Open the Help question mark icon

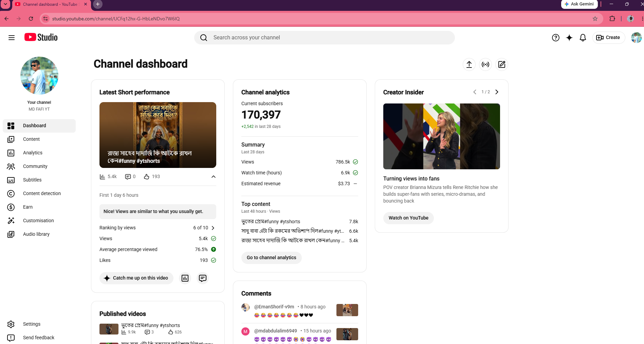pyautogui.click(x=555, y=38)
